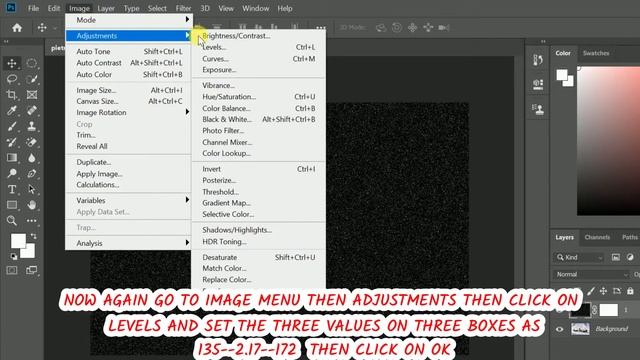Viewport: 640px width, 360px height.
Task: Select the Background layer thumbnail
Action: coord(580,329)
